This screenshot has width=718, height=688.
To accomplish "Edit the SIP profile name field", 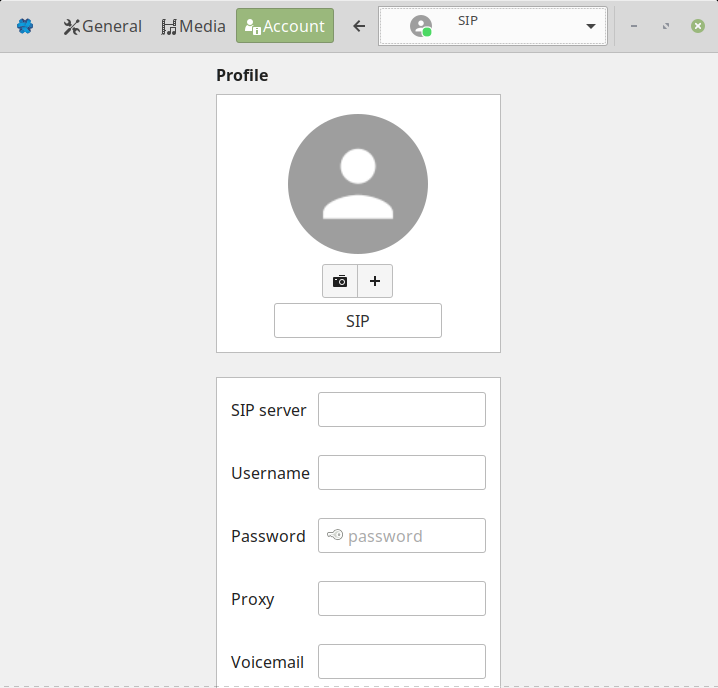I will click(358, 321).
